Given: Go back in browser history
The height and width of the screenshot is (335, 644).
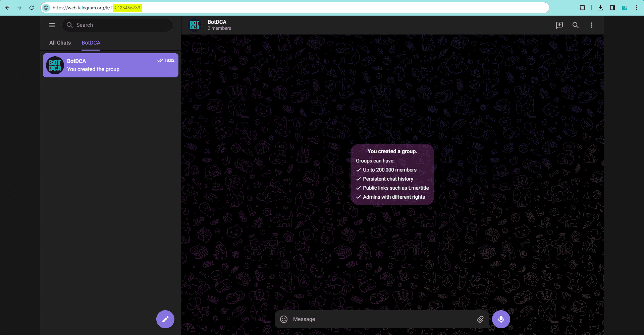Looking at the screenshot, I should [7, 8].
